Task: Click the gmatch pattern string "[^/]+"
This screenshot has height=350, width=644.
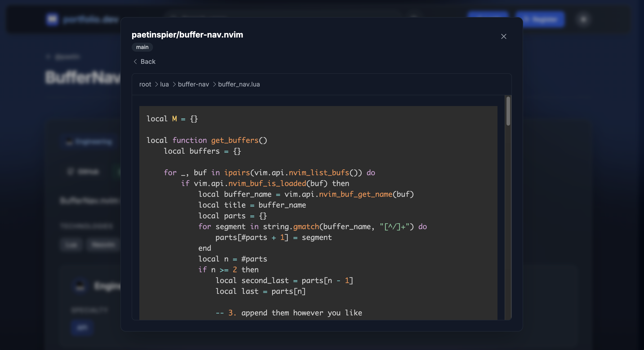Action: point(395,226)
